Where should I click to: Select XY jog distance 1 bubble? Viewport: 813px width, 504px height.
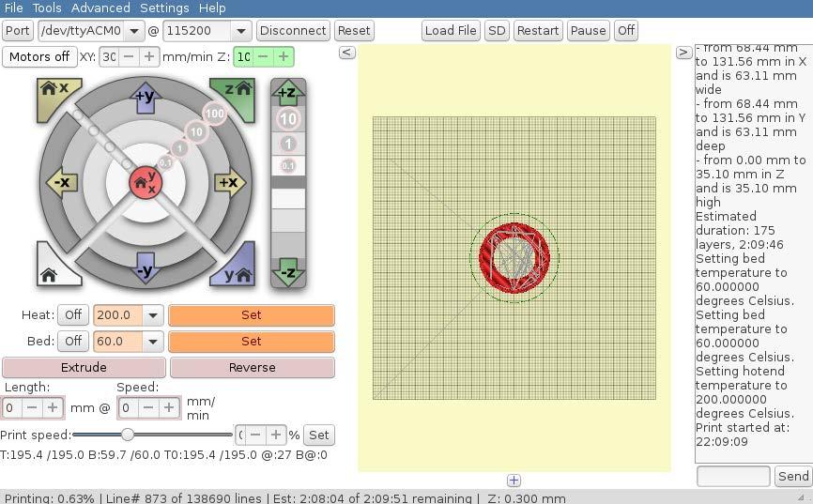click(x=180, y=148)
